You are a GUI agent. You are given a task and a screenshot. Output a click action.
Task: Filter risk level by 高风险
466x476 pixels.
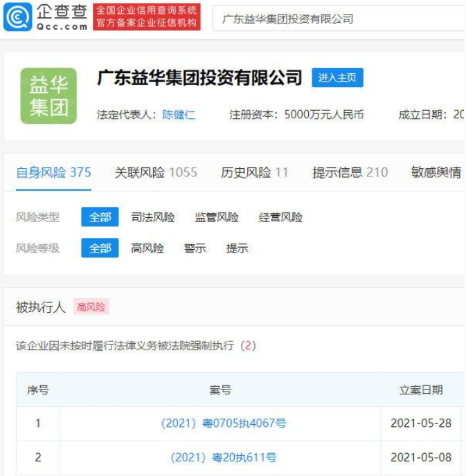(x=147, y=248)
